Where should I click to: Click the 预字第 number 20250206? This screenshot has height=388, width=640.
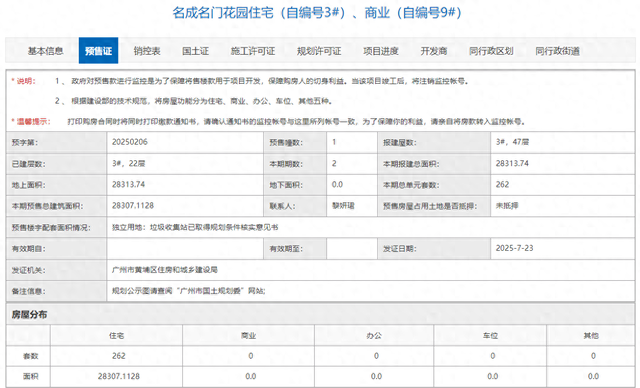pyautogui.click(x=130, y=142)
